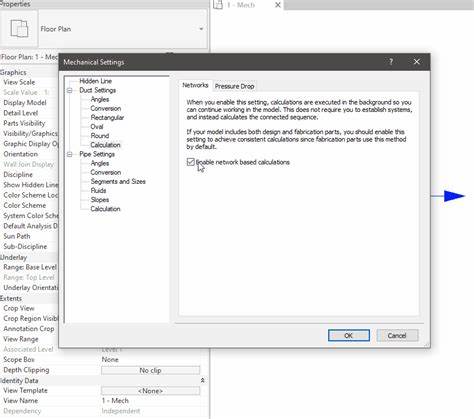Select Segments and Sizes under Pipe Settings
Image resolution: width=474 pixels, height=419 pixels.
point(118,181)
